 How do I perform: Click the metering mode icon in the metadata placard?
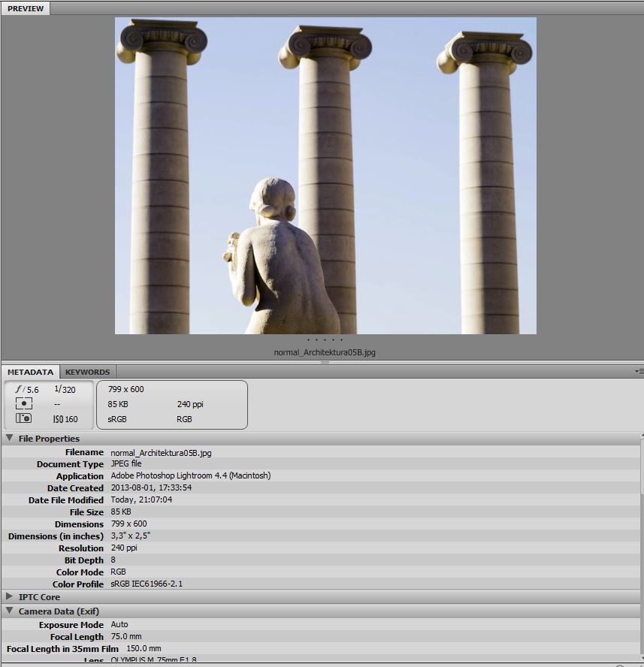pyautogui.click(x=23, y=404)
